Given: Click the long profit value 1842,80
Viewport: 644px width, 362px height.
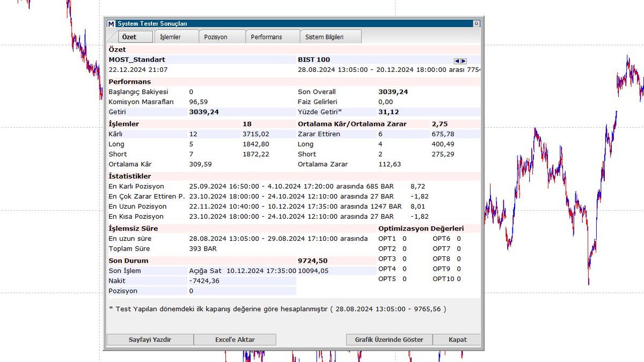Looking at the screenshot, I should (256, 144).
